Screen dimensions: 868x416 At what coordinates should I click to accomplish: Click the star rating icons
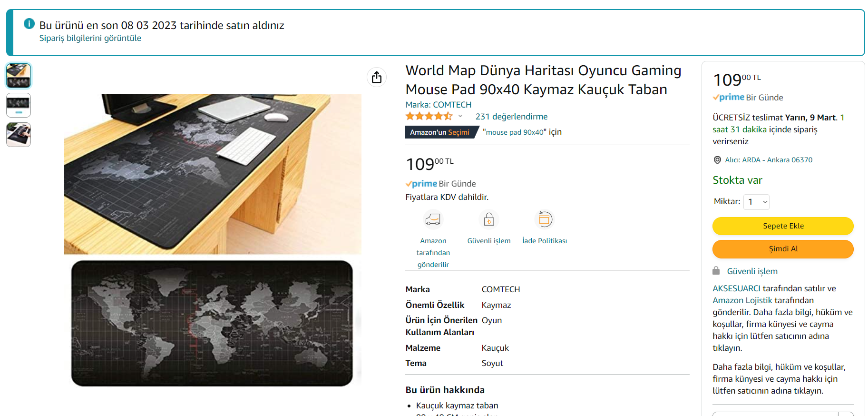point(429,116)
